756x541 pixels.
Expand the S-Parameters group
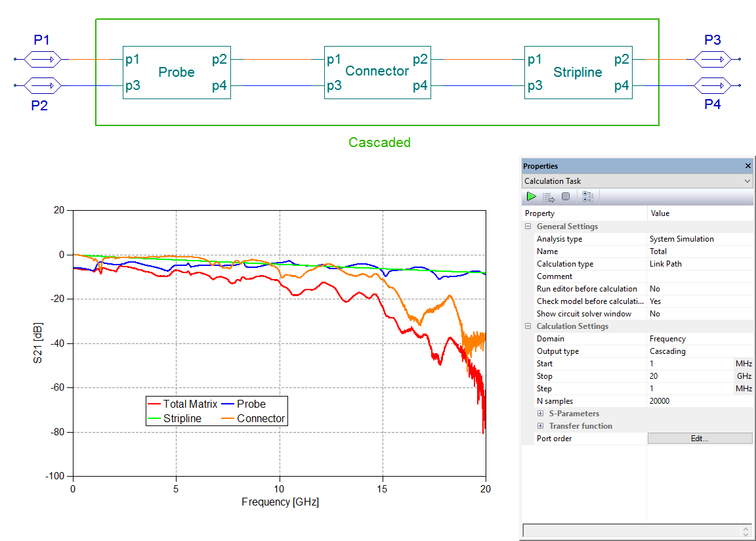[541, 414]
